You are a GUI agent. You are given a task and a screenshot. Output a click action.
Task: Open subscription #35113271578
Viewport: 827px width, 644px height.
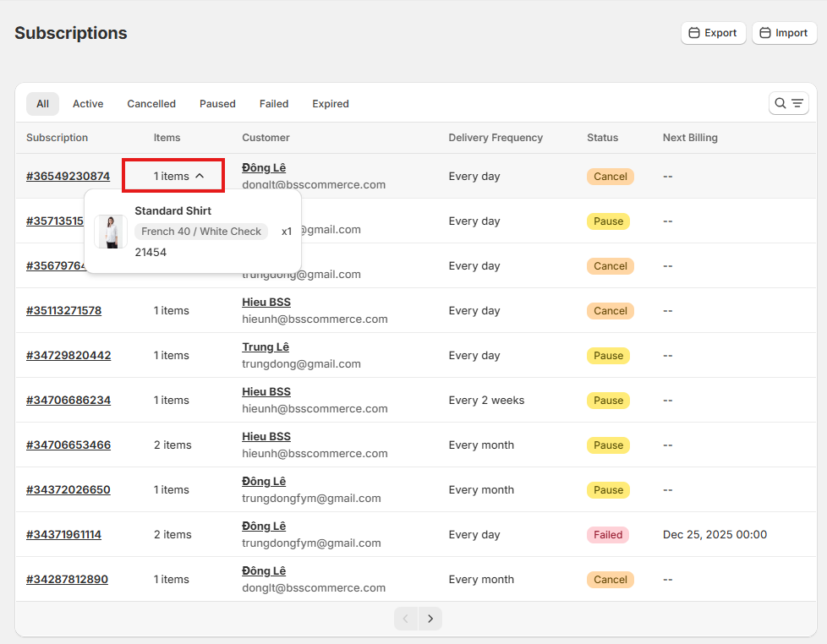(63, 310)
